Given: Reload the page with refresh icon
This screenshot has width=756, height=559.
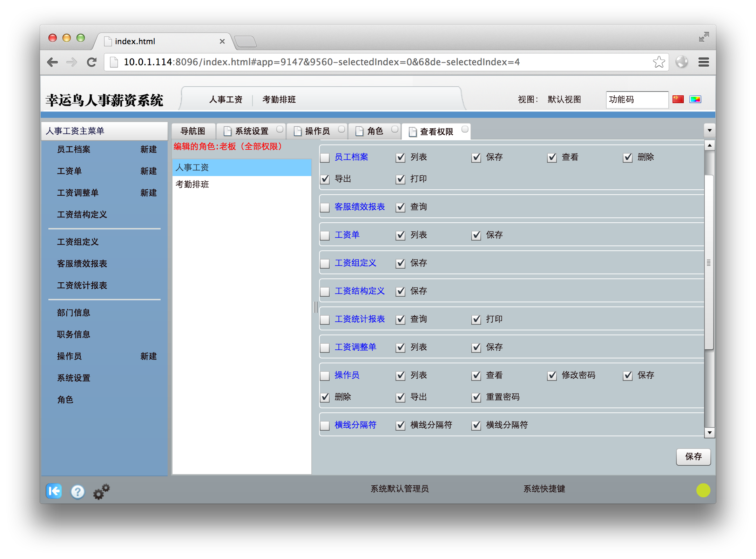Looking at the screenshot, I should point(92,62).
